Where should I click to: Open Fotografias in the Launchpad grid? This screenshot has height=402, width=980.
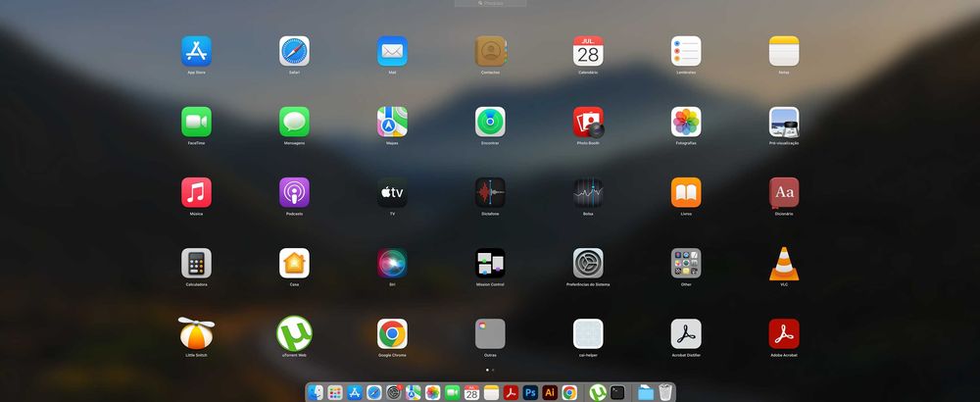pyautogui.click(x=686, y=122)
